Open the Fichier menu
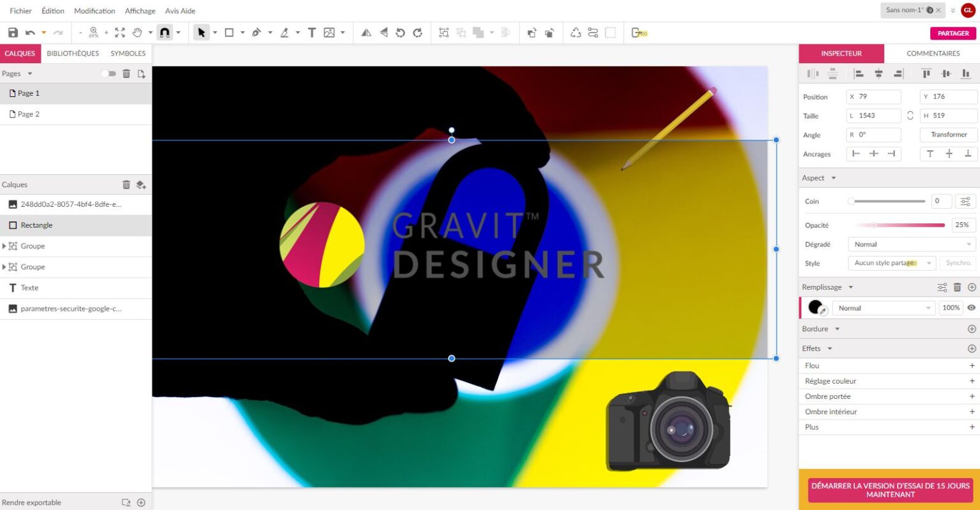 (x=20, y=10)
